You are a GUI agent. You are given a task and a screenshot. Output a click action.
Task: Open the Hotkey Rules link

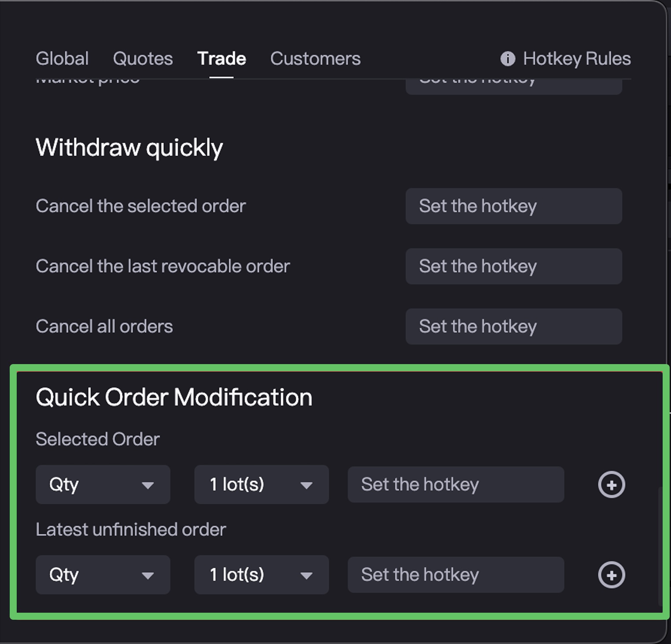(576, 59)
